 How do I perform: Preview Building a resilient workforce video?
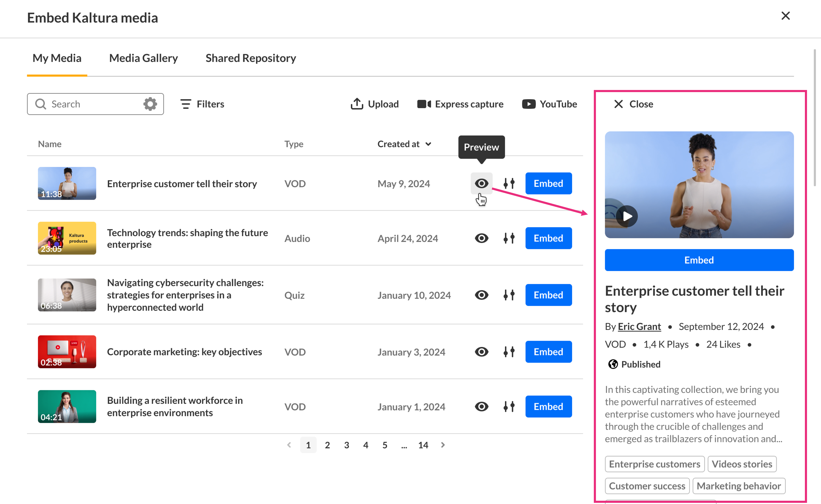(481, 407)
